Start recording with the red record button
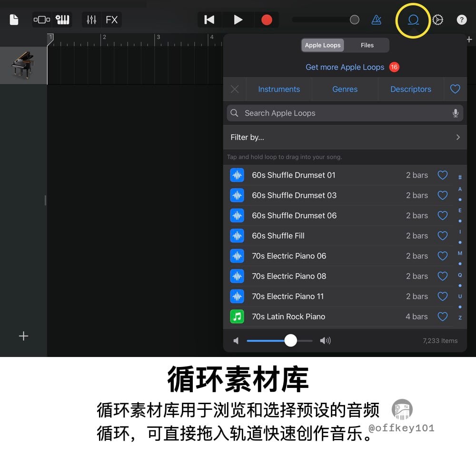 pos(267,20)
